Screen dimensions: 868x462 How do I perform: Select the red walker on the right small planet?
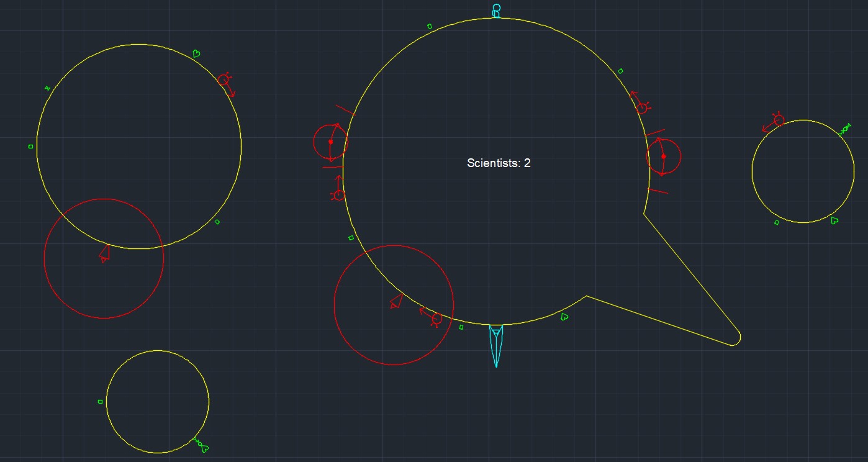pos(777,120)
